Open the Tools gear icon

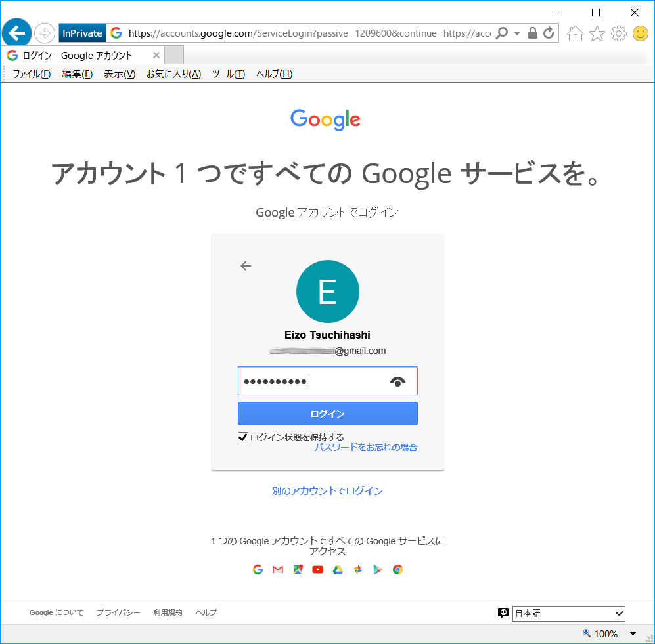coord(619,33)
